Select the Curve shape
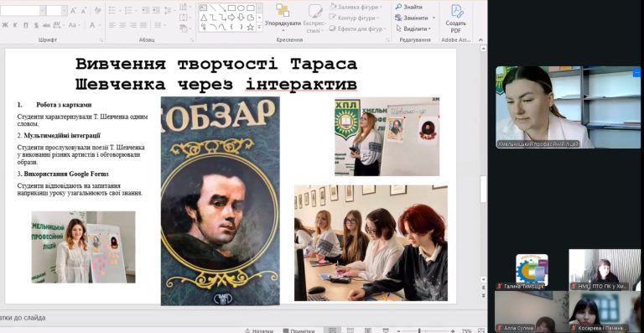The width and height of the screenshot is (644, 333). click(x=222, y=27)
